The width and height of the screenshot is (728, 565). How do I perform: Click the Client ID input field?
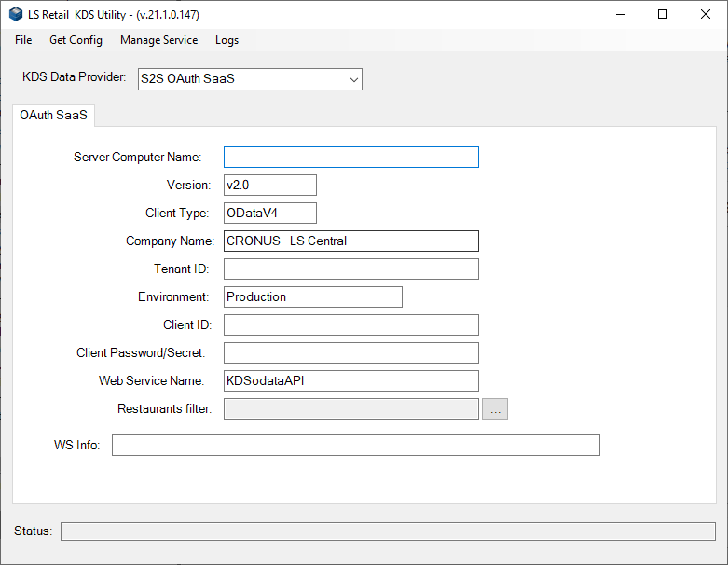tap(351, 324)
